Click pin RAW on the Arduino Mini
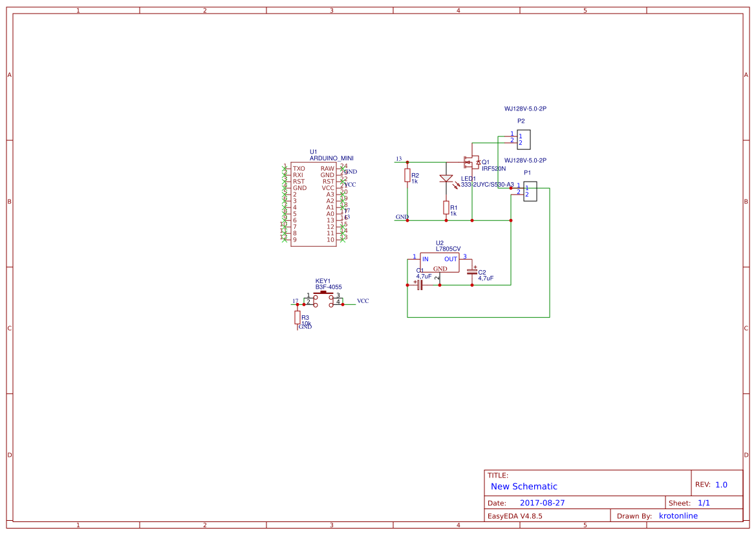The width and height of the screenshot is (756, 535). point(327,169)
